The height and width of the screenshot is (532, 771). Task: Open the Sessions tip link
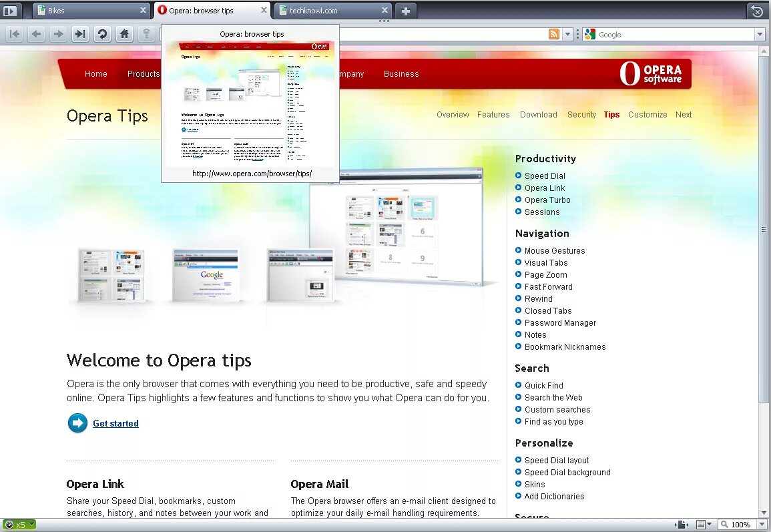click(x=542, y=212)
